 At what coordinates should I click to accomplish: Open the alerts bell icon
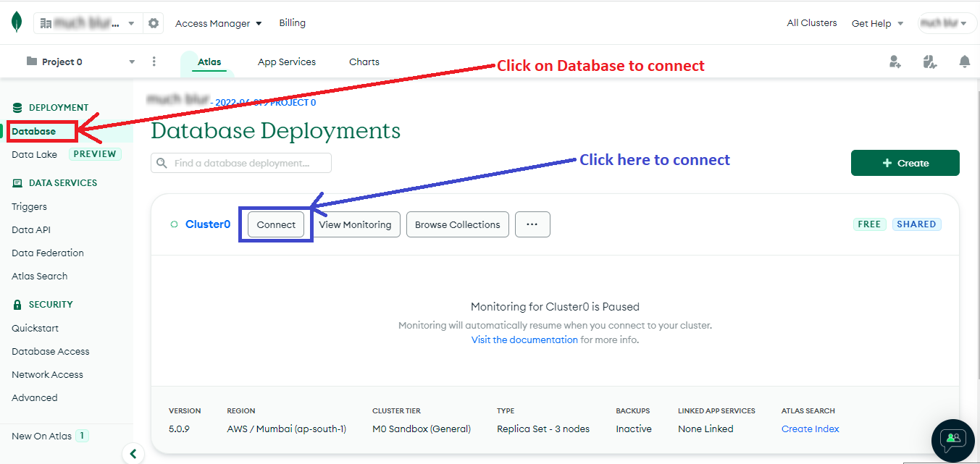coord(964,62)
